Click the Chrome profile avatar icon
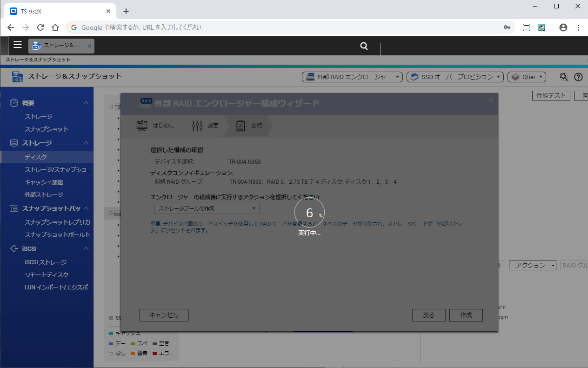This screenshot has height=368, width=588. (563, 27)
